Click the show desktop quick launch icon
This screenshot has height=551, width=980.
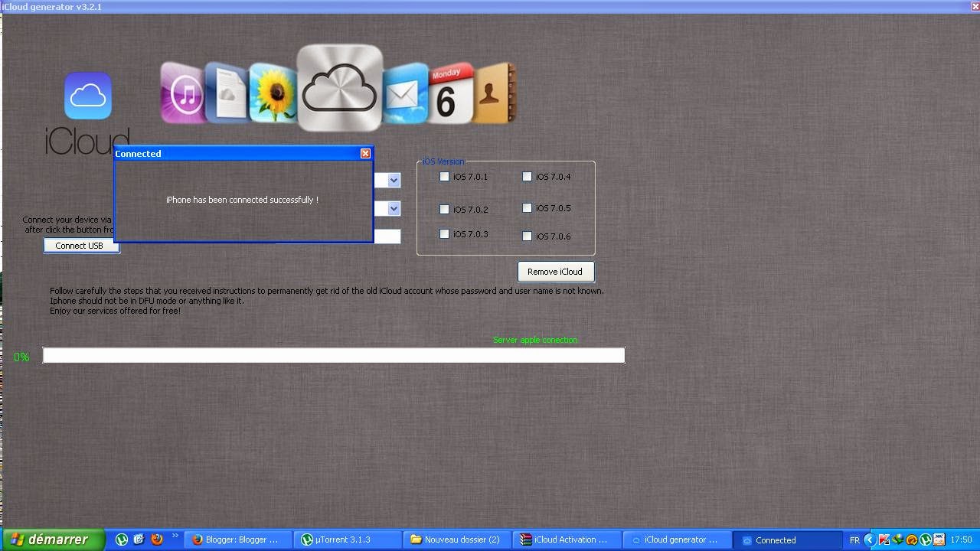click(139, 540)
